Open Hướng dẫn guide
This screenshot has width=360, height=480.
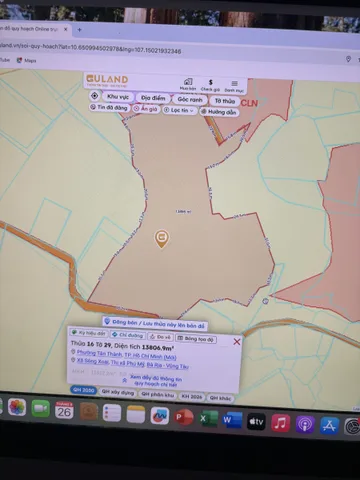[x=219, y=112]
